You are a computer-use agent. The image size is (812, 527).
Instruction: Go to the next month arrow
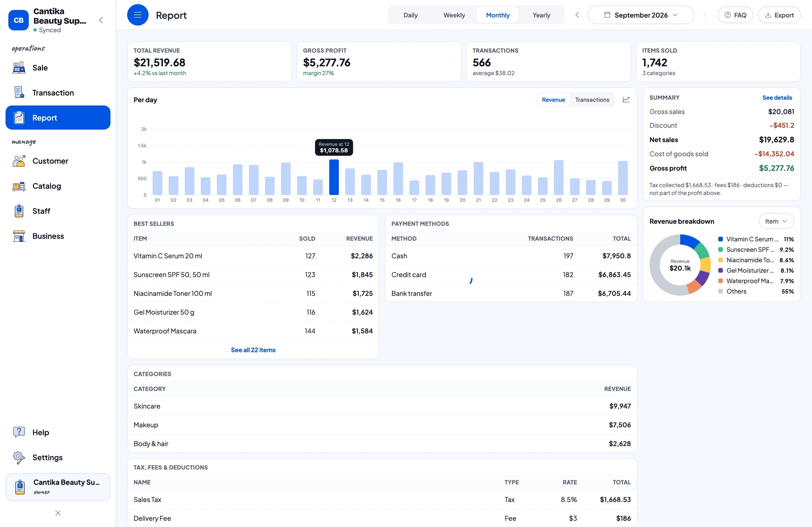tap(704, 15)
